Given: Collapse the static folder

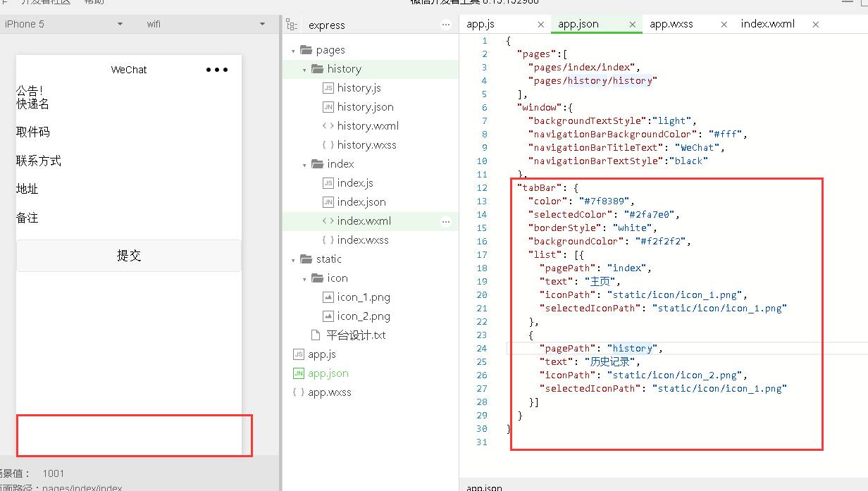Looking at the screenshot, I should pos(294,260).
